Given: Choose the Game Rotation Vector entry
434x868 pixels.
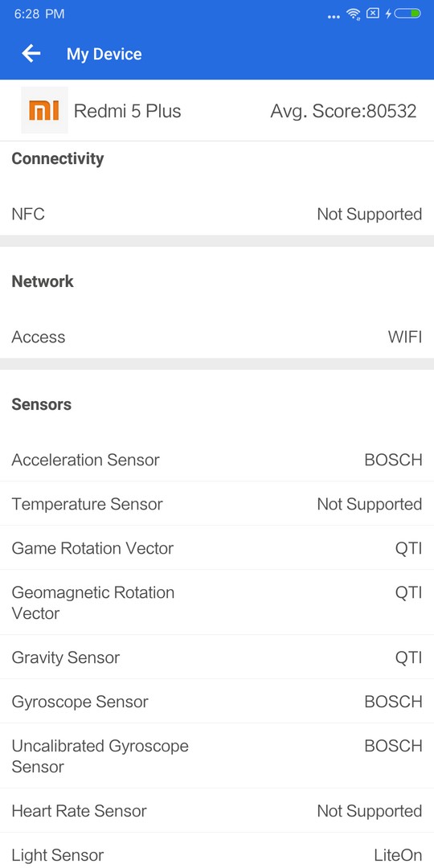Looking at the screenshot, I should [x=217, y=548].
